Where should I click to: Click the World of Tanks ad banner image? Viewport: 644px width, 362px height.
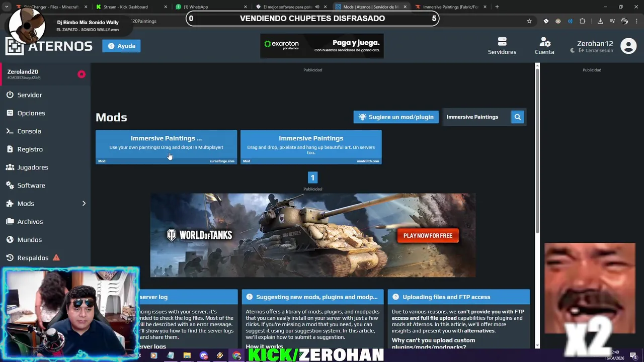click(312, 235)
